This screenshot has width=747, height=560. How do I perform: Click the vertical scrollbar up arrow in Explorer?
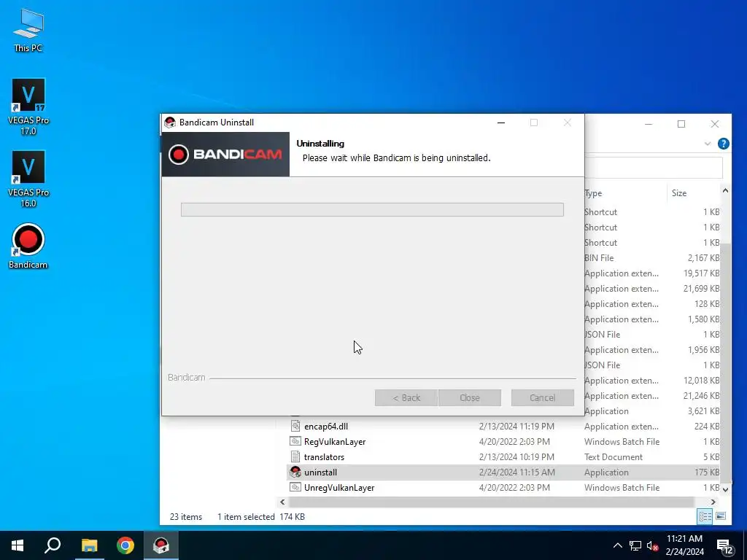[x=725, y=190]
